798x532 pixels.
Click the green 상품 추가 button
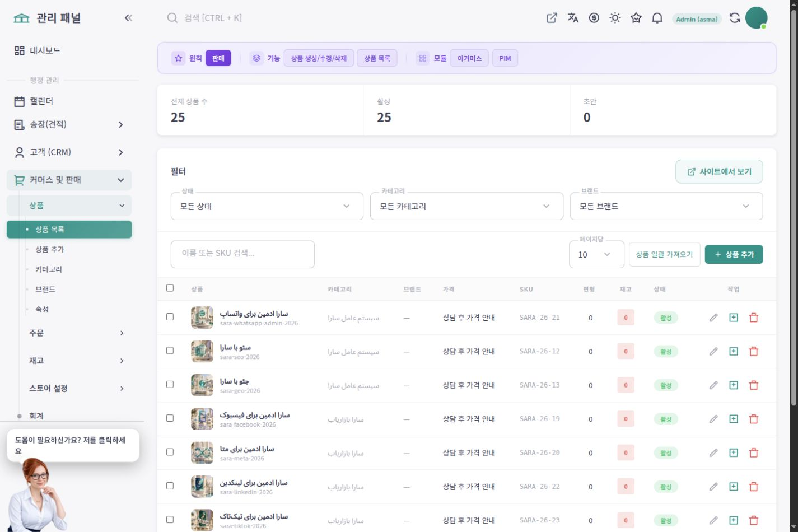coord(734,254)
